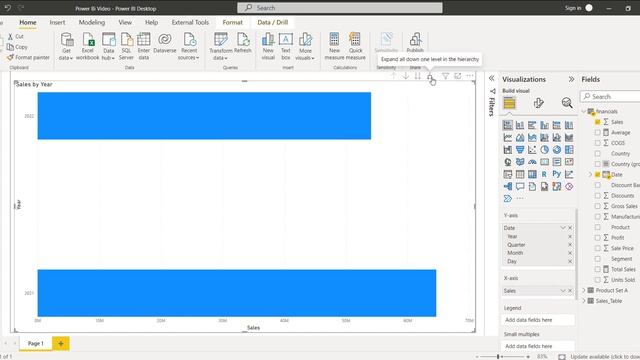The image size is (640, 360).
Task: Expand the Filters pane
Action: pyautogui.click(x=492, y=78)
